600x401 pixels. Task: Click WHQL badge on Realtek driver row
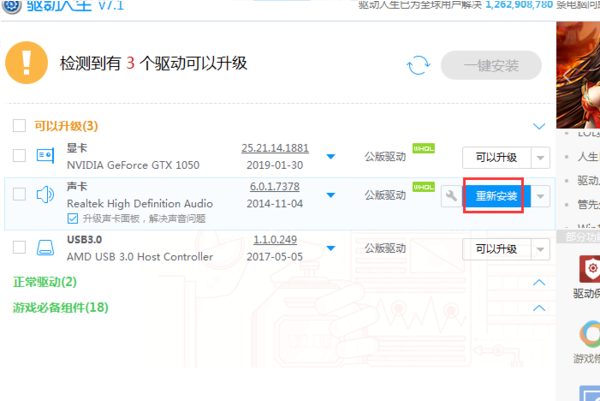coord(423,187)
